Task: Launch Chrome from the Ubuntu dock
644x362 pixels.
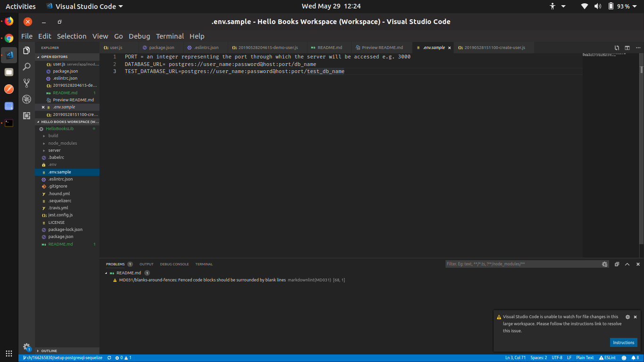Action: point(8,38)
